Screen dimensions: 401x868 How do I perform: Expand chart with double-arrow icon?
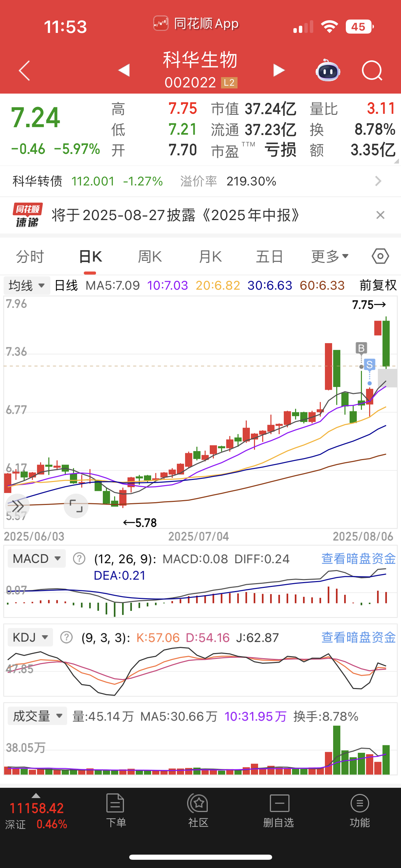pos(18,505)
